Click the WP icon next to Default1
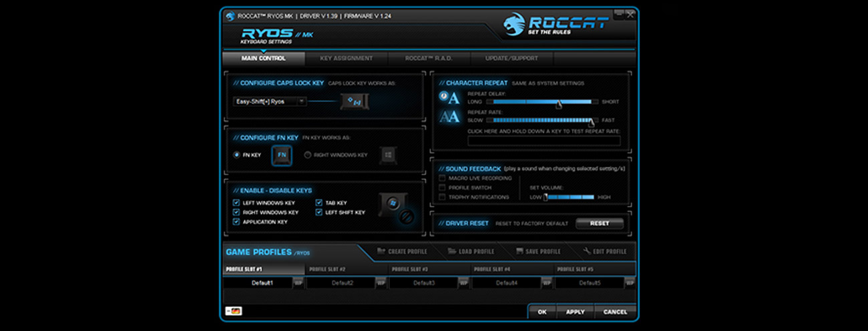This screenshot has width=868, height=331. pos(298,283)
